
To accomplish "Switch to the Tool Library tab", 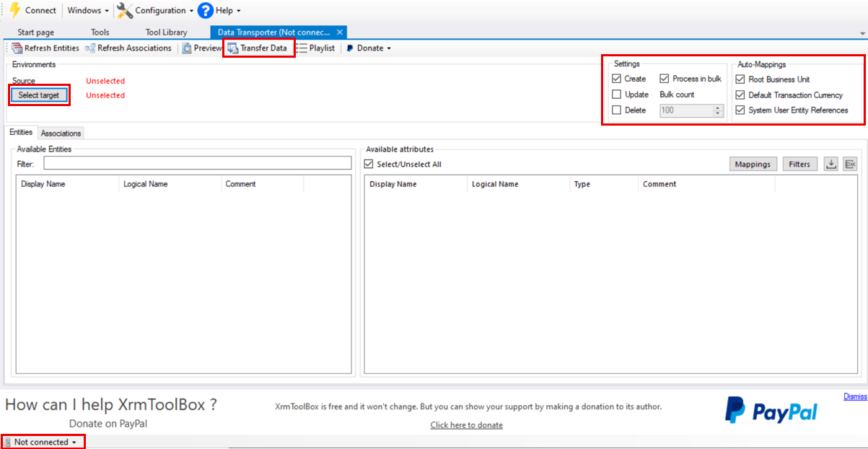I will pos(166,32).
